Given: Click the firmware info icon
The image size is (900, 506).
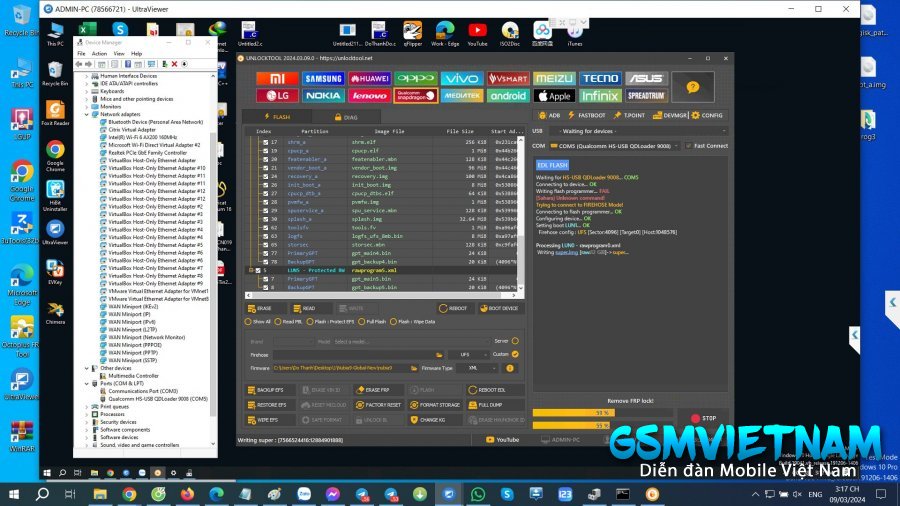Looking at the screenshot, I should coord(510,368).
